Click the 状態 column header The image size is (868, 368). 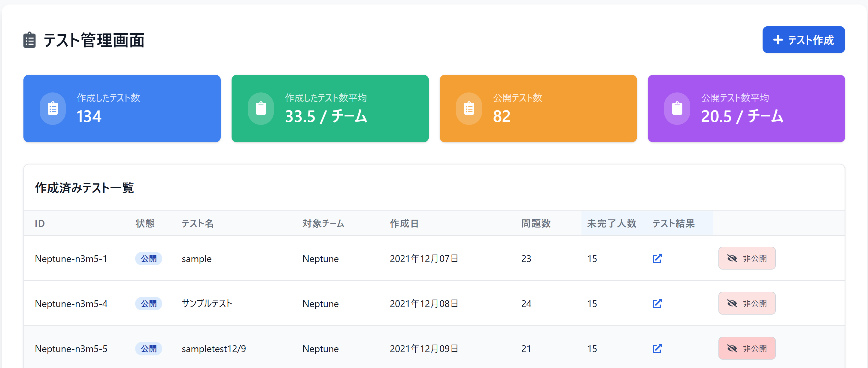[145, 224]
